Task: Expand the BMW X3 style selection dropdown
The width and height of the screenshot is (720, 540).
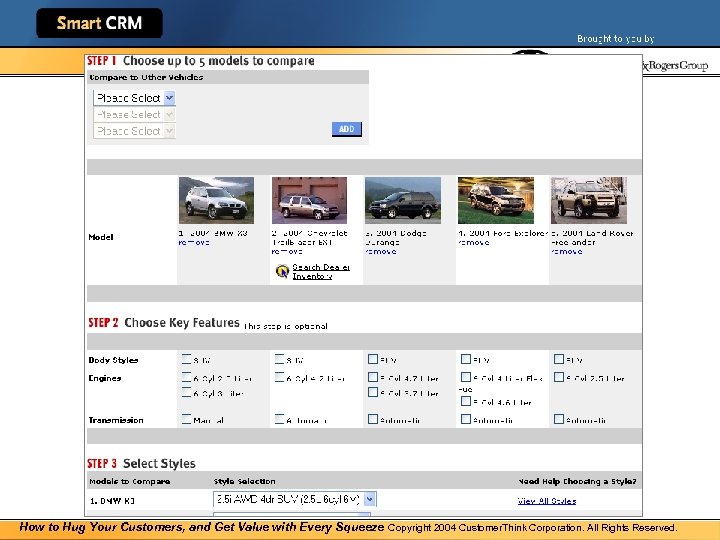Action: tap(294, 499)
